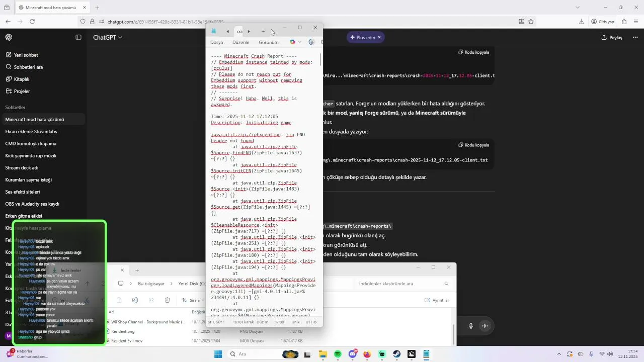The width and height of the screenshot is (644, 362).
Task: Select the Resident.png file
Action: (123, 332)
